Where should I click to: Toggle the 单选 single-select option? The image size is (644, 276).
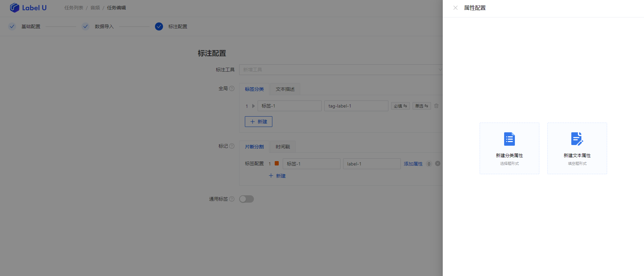point(422,106)
